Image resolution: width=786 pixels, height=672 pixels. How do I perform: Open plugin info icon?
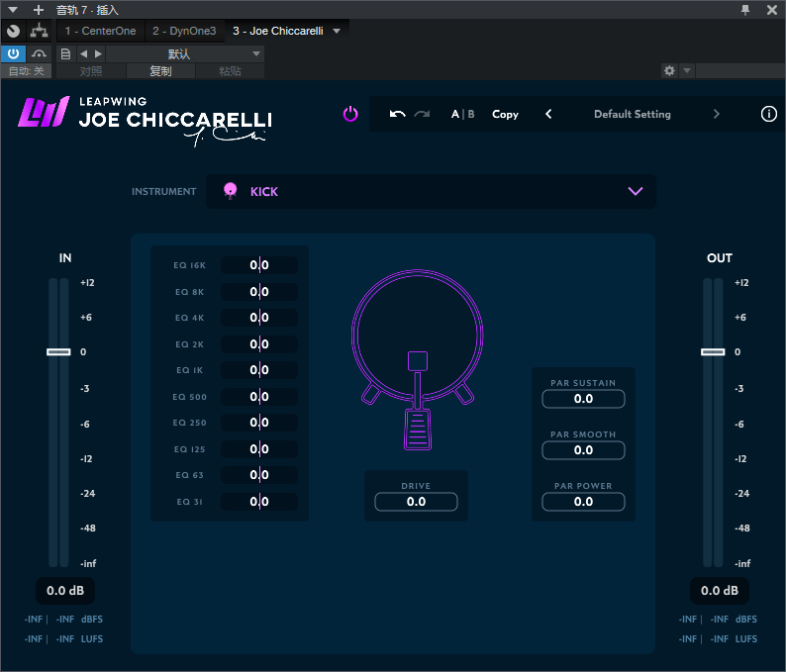(768, 114)
